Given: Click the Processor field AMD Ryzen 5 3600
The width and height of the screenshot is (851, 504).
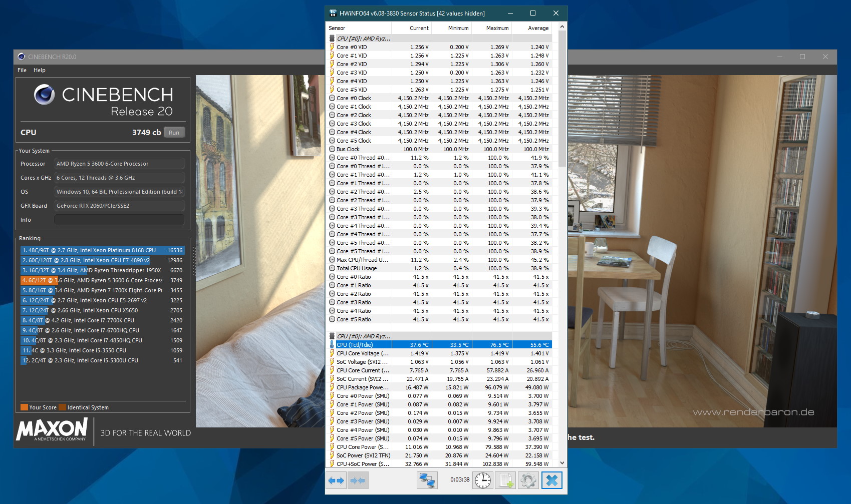Looking at the screenshot, I should coord(119,164).
